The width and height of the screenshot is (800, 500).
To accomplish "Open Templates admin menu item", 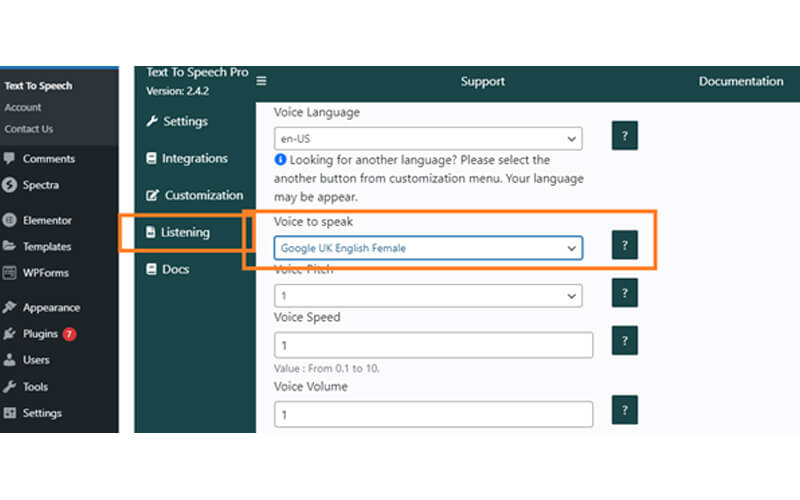I will coord(47,246).
